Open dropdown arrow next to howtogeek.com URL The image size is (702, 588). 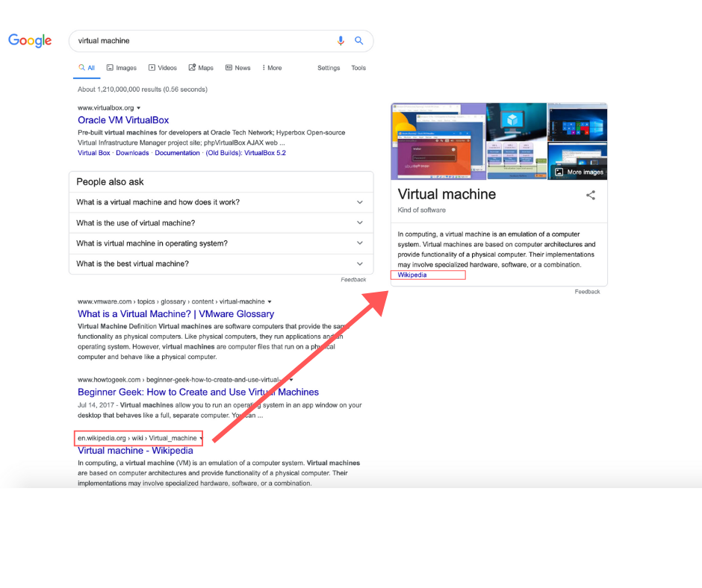tap(291, 380)
